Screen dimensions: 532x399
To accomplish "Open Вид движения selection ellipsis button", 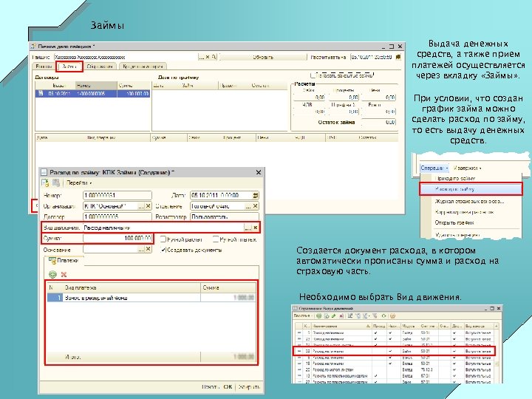I will (248, 228).
